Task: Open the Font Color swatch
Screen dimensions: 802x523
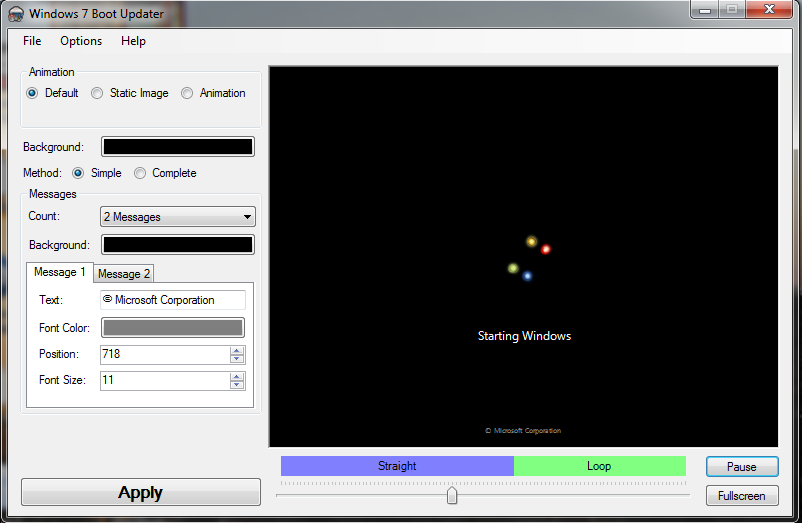Action: (x=172, y=328)
